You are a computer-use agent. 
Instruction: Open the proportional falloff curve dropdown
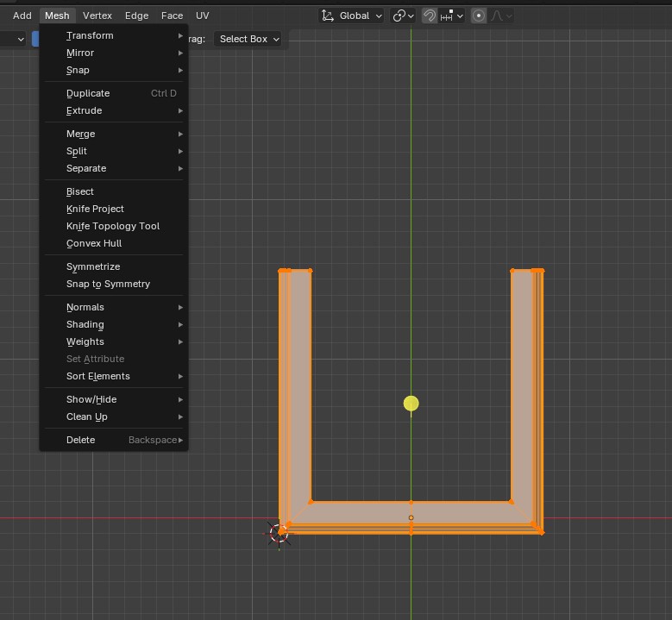click(501, 16)
